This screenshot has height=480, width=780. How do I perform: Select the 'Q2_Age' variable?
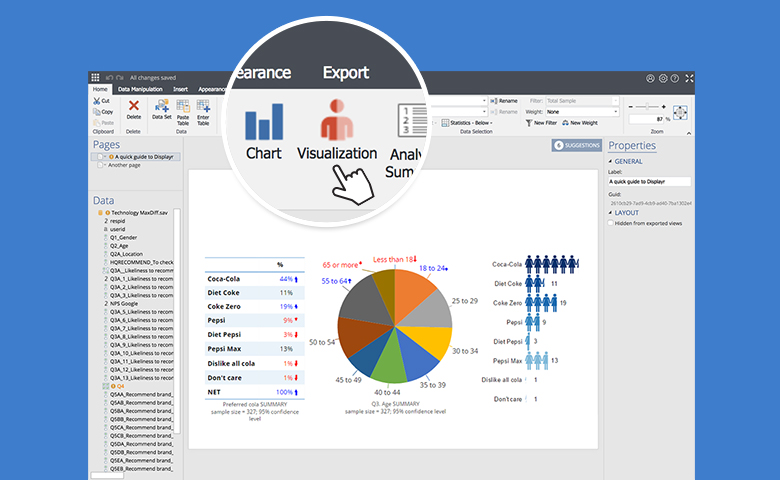pos(119,246)
